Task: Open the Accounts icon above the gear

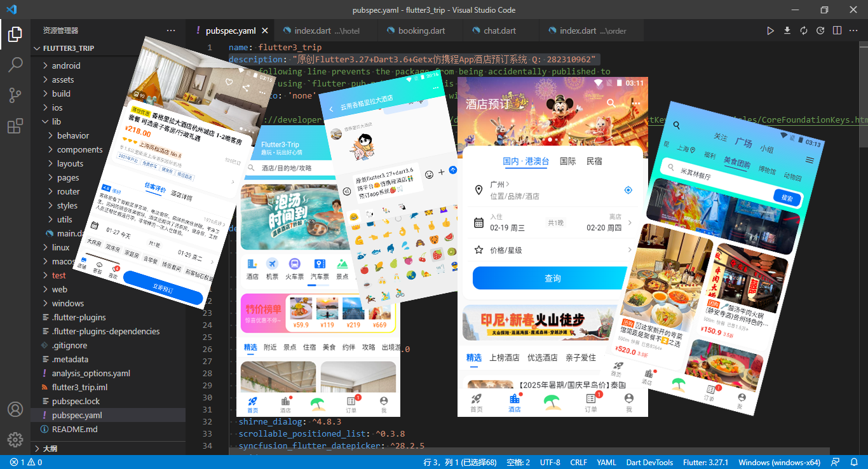Action: pyautogui.click(x=15, y=410)
